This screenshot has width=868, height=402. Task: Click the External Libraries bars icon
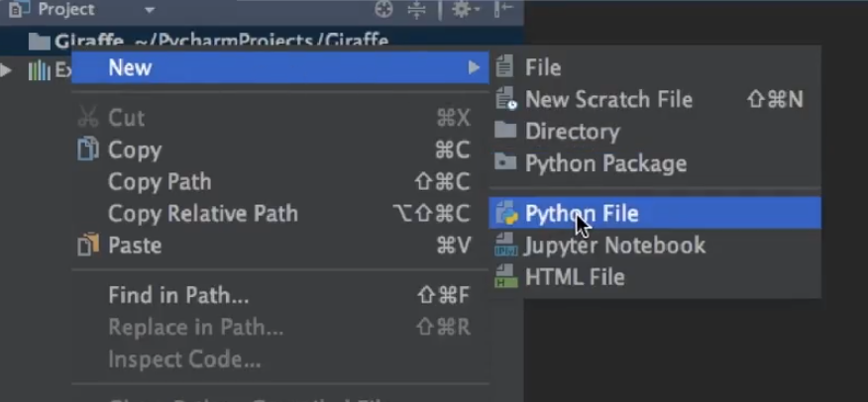pos(39,70)
